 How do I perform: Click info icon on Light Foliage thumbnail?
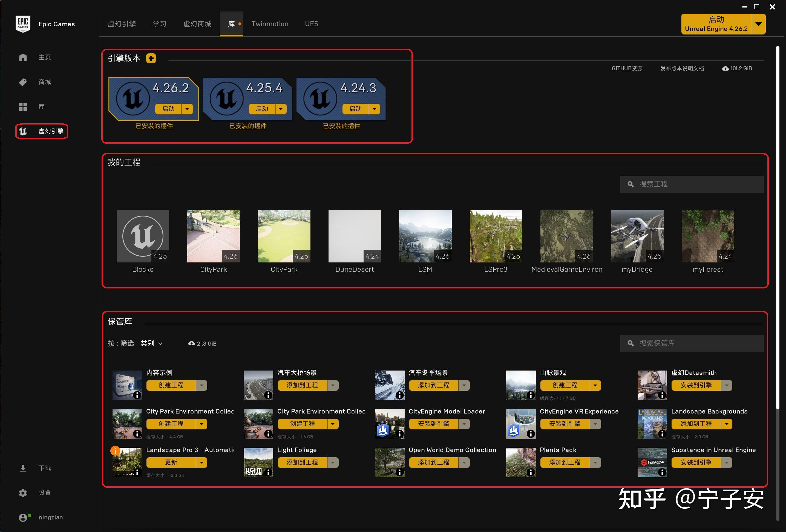268,472
